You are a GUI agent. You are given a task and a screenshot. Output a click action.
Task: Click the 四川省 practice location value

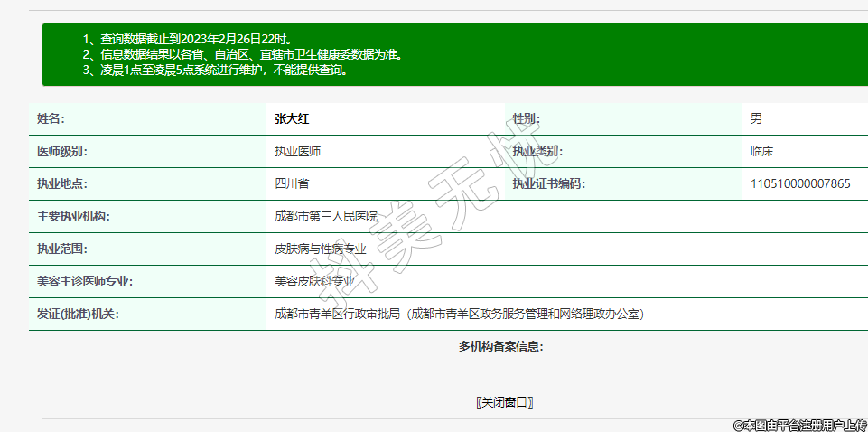click(292, 183)
